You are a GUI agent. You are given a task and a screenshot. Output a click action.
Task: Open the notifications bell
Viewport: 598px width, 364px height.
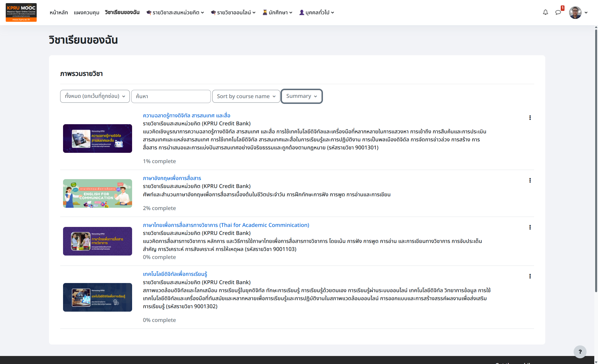pos(545,12)
